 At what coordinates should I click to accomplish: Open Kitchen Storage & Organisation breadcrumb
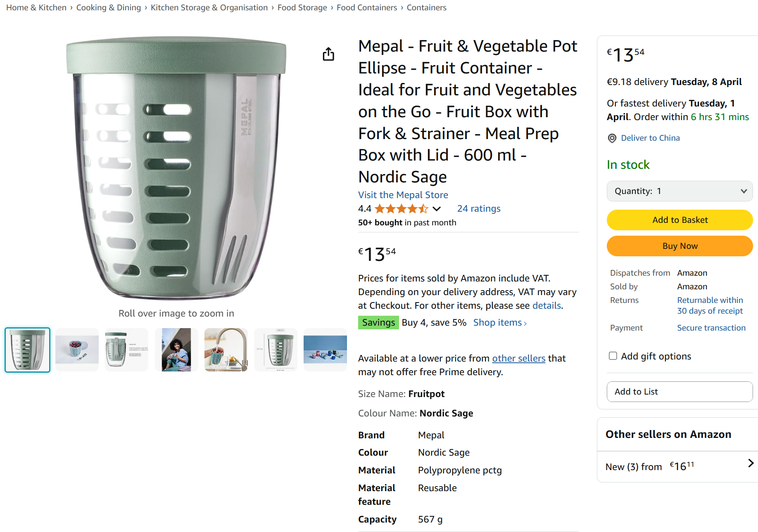(x=209, y=7)
